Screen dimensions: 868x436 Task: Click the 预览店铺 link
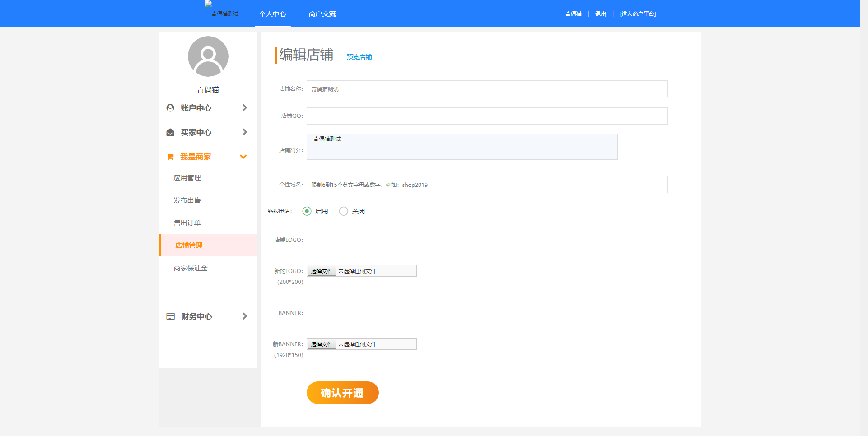coord(359,57)
